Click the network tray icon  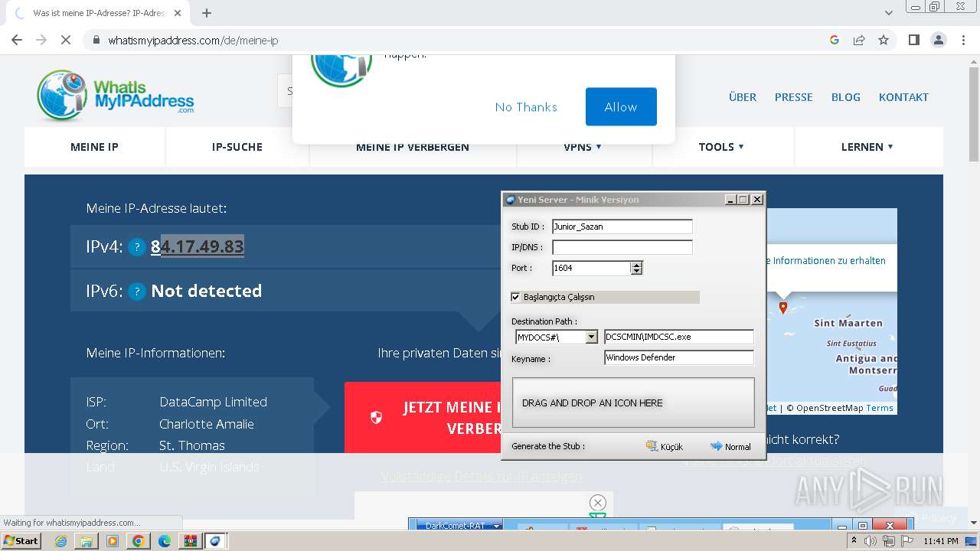click(x=888, y=541)
